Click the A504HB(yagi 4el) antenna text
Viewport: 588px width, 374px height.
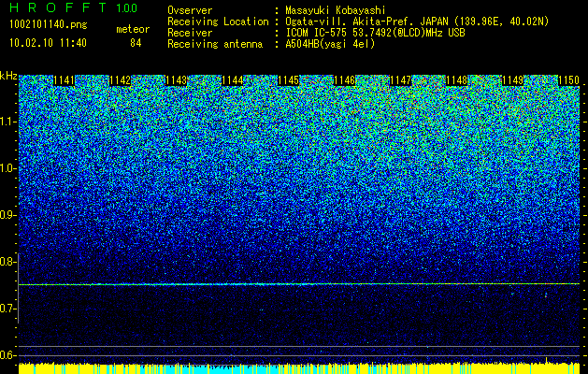click(x=330, y=44)
